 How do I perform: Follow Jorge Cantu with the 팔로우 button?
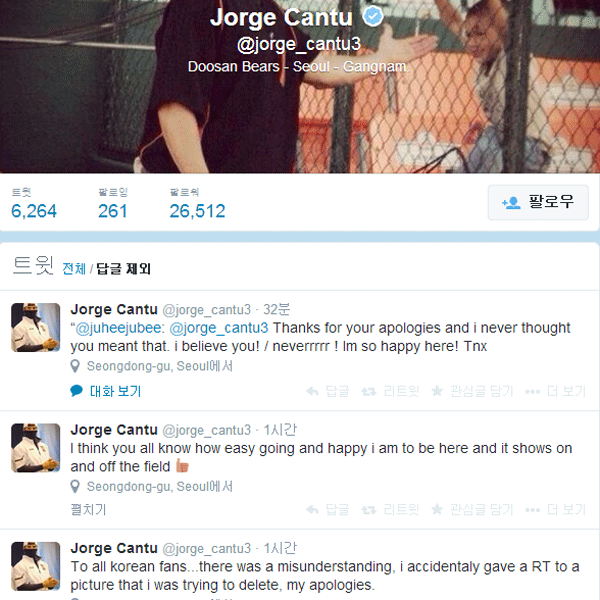tap(538, 202)
